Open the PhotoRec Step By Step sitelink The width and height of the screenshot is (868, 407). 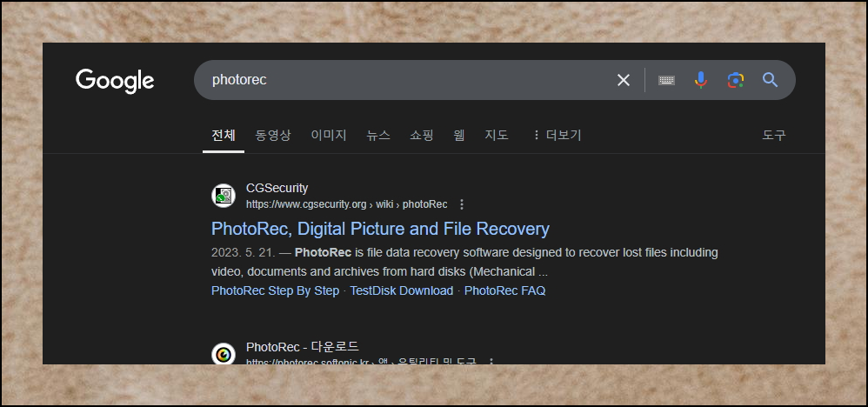[x=275, y=290]
